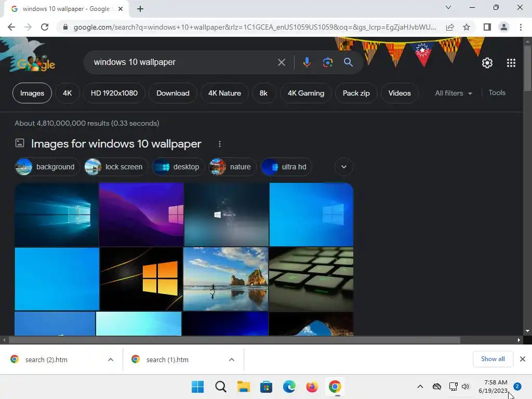
Task: Open volume control in system tray
Action: tap(465, 387)
